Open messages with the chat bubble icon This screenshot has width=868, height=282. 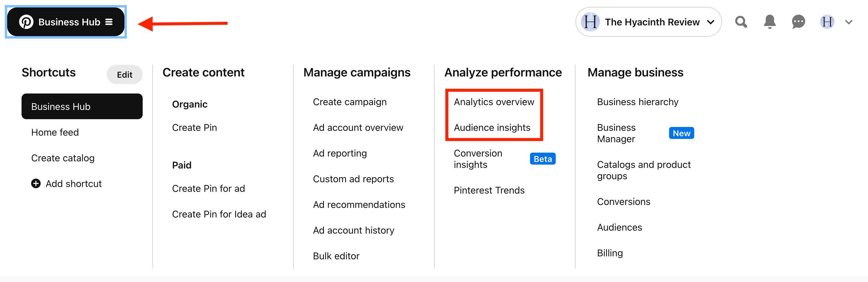tap(798, 22)
